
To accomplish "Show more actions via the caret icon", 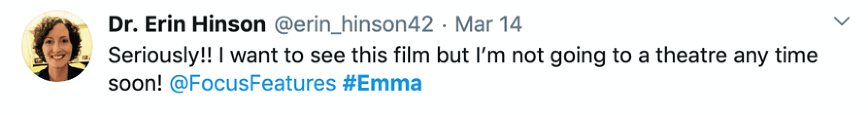I will click(841, 22).
